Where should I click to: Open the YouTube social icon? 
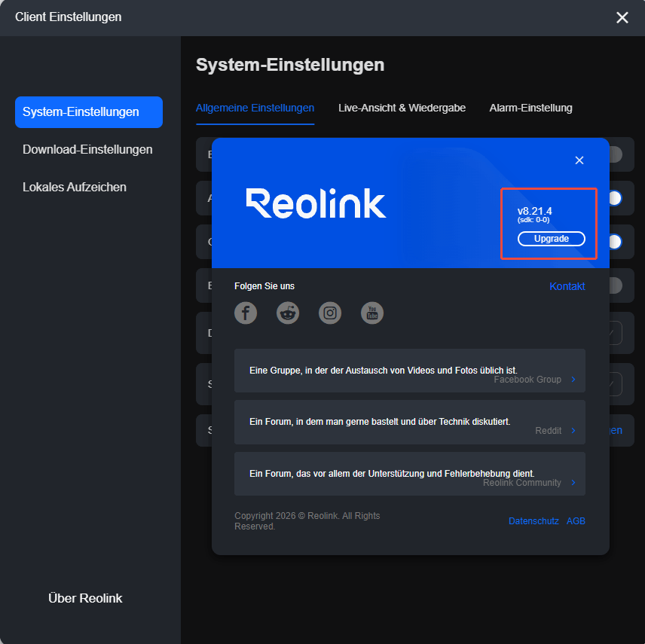coord(372,313)
